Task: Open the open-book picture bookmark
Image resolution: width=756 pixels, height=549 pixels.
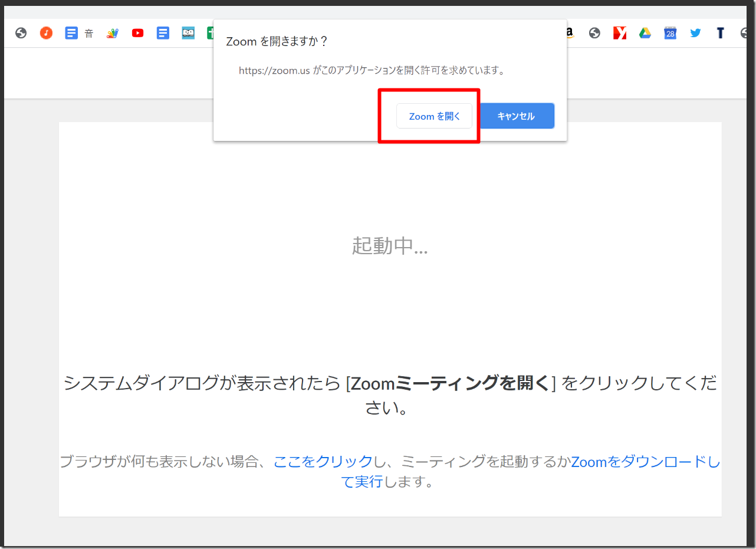Action: [188, 33]
